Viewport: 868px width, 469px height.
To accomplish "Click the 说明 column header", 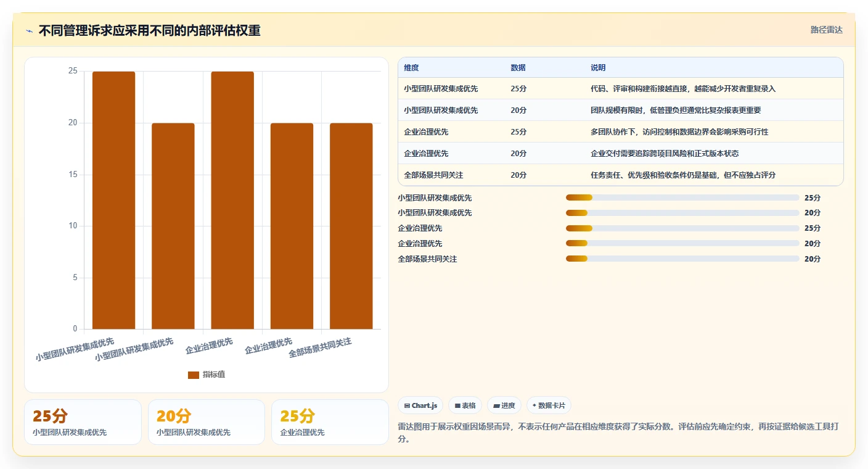I will (x=599, y=68).
